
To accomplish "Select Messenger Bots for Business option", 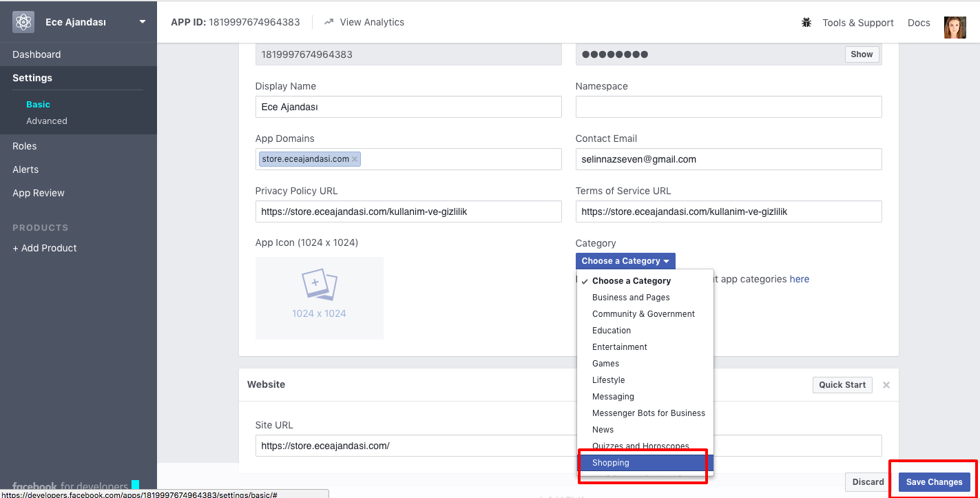I will tap(648, 413).
